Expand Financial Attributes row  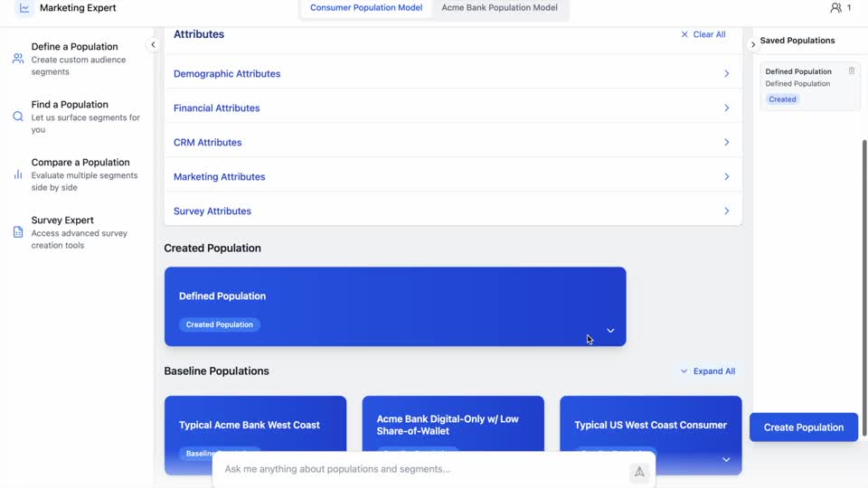point(453,108)
